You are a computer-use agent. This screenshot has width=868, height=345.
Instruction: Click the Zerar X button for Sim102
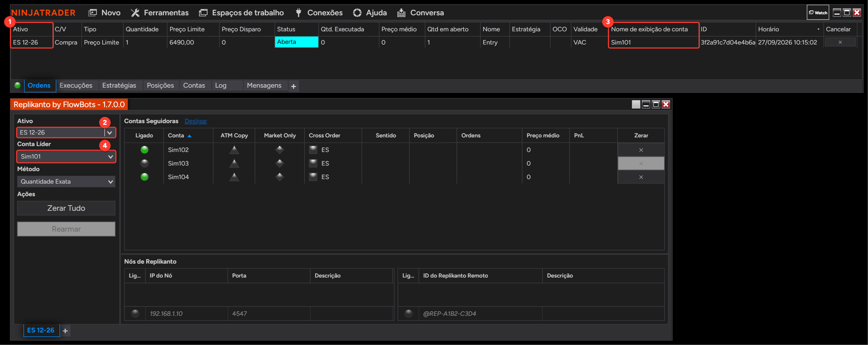point(641,150)
